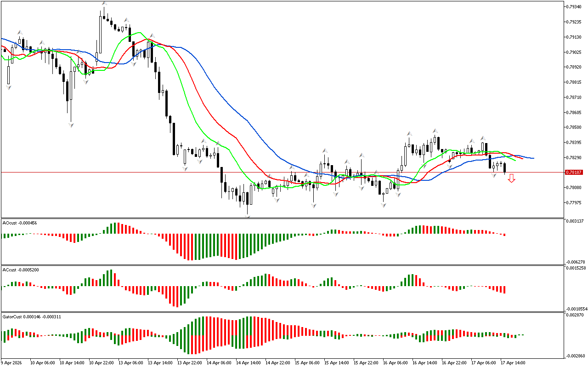Select the topmost up fractal arrow at chart peak
Image resolution: width=588 pixels, height=368 pixels.
[104, 4]
